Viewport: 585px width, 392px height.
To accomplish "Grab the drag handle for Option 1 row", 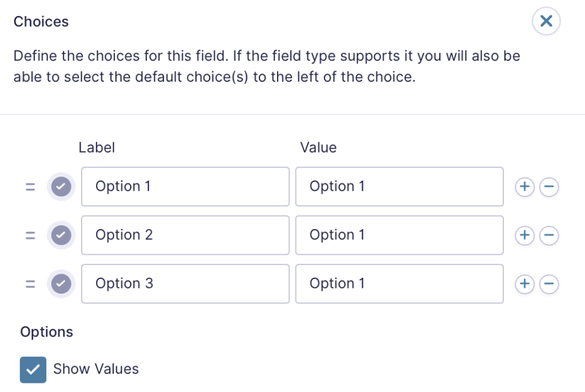I will tap(30, 187).
